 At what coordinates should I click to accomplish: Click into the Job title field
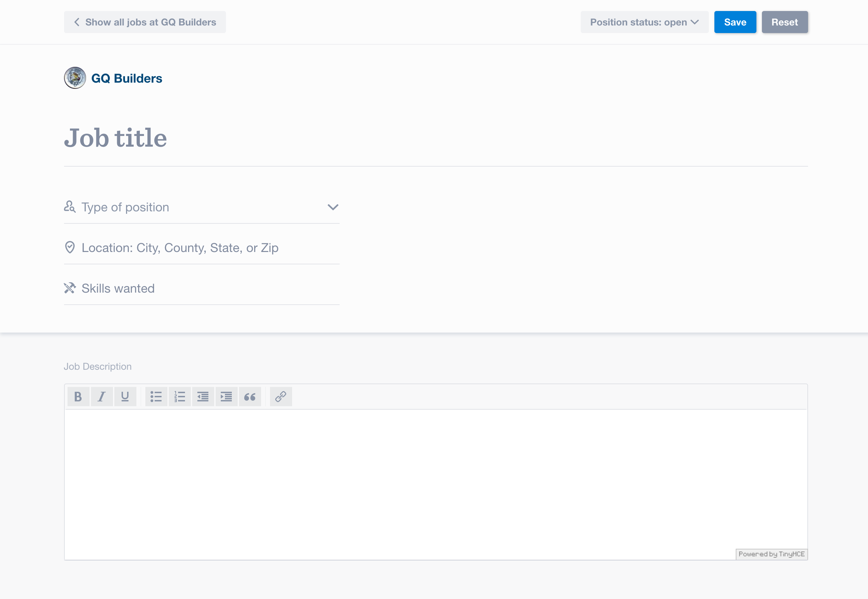point(435,138)
